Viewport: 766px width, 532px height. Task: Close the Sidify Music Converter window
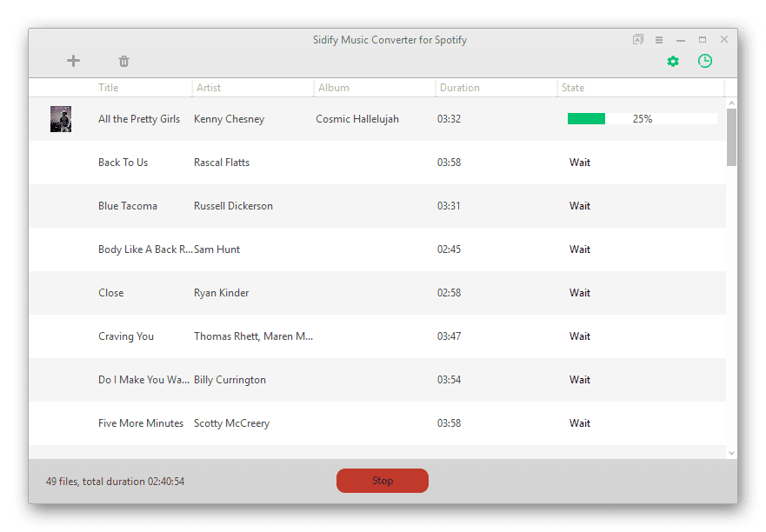point(724,39)
